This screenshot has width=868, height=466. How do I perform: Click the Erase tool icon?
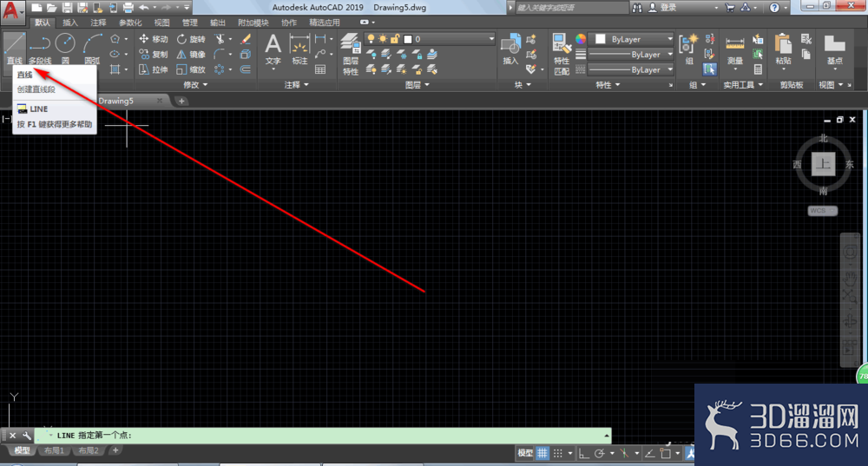tap(246, 39)
